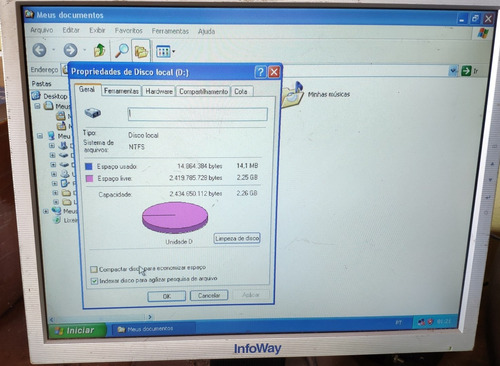
Task: Close the Propriedades de Disco local dialog
Action: (274, 72)
